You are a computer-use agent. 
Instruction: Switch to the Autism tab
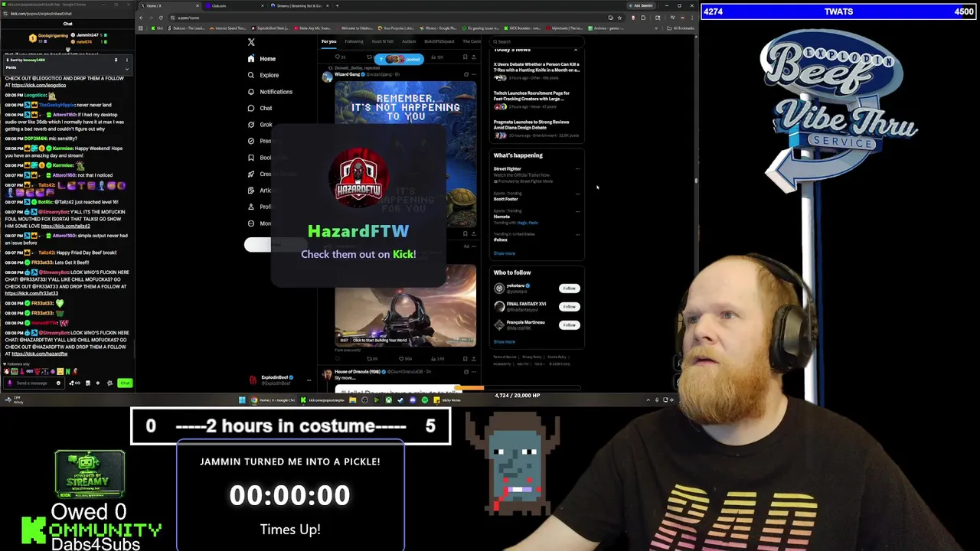pos(409,41)
